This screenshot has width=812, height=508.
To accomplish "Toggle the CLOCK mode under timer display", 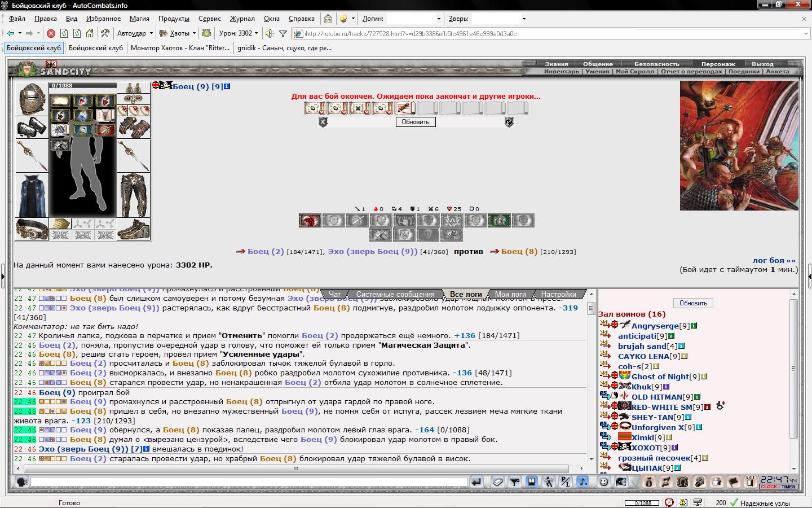I will point(769,487).
